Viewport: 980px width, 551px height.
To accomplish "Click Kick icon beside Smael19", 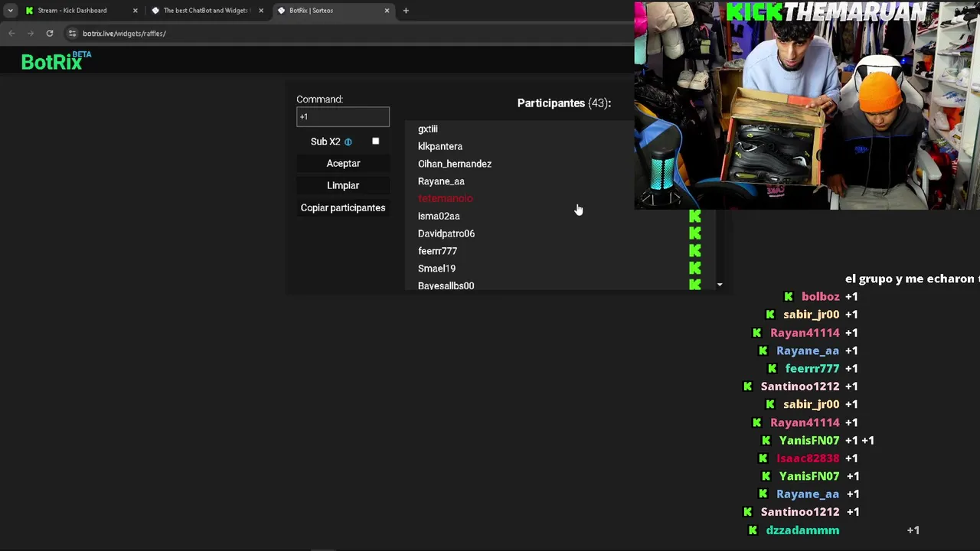I will click(x=694, y=269).
